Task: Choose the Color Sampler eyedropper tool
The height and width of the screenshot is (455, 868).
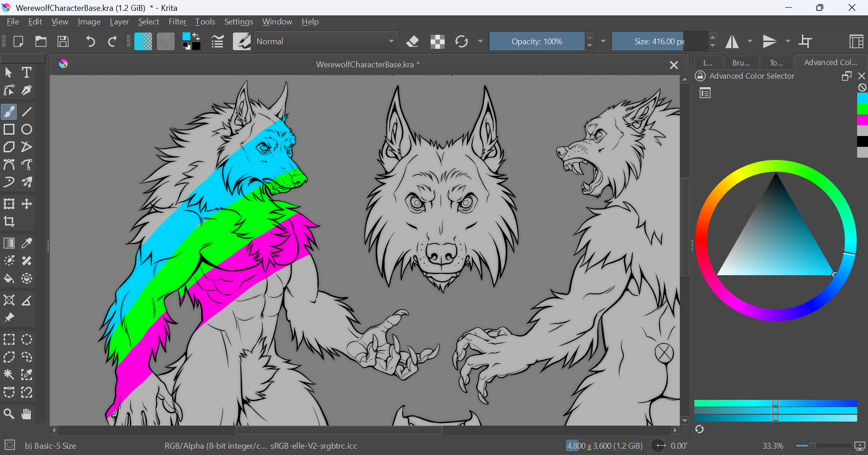Action: click(27, 243)
